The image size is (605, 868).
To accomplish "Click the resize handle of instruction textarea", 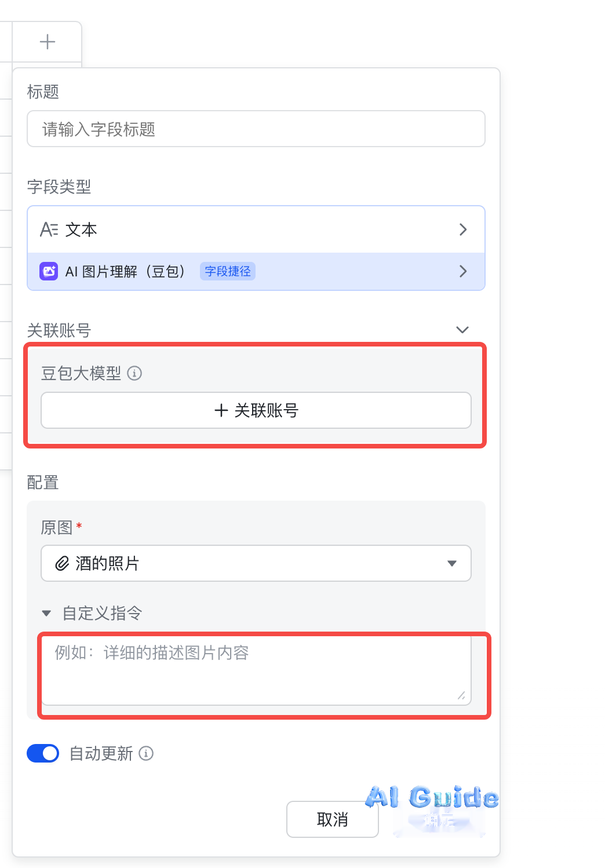I will 461,695.
